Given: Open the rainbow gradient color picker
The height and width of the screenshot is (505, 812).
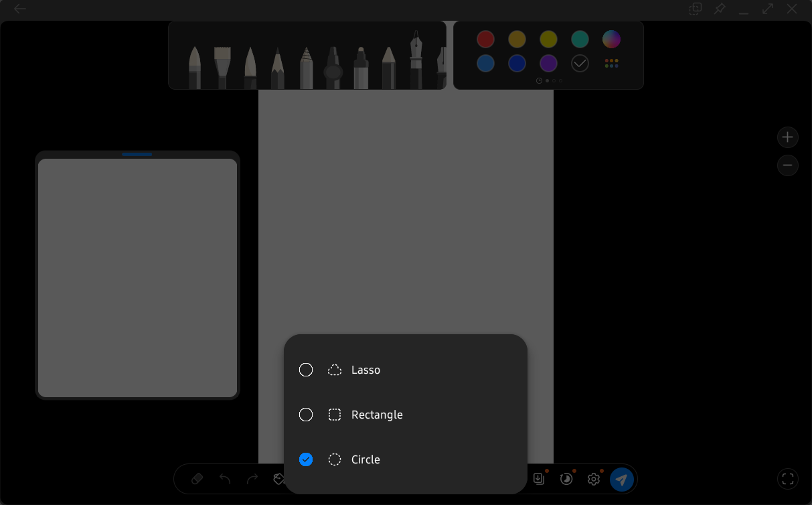Looking at the screenshot, I should point(611,39).
